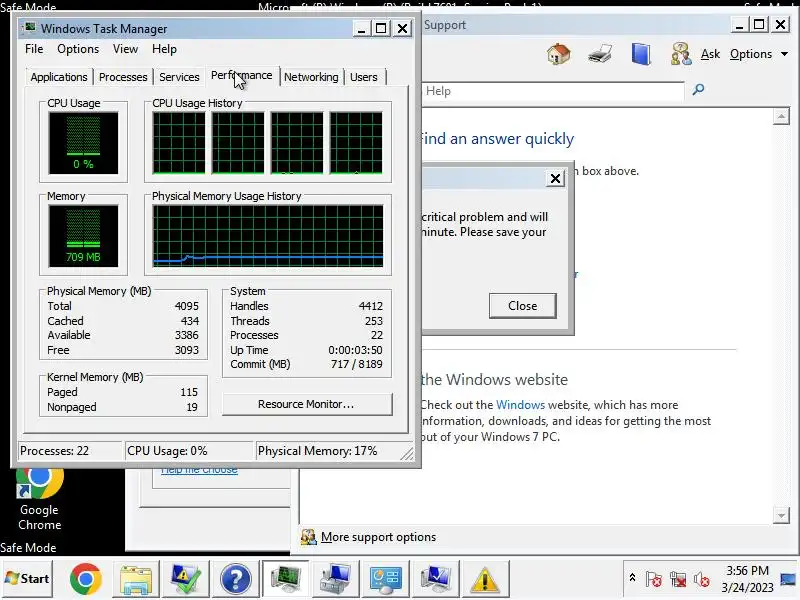
Task: Follow the Windows website link
Action: (x=520, y=405)
